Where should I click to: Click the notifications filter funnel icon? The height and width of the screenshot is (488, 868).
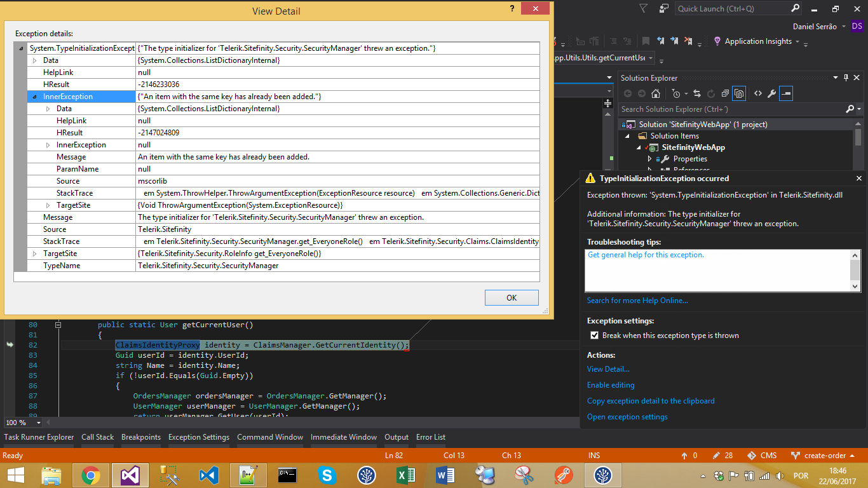click(x=643, y=9)
